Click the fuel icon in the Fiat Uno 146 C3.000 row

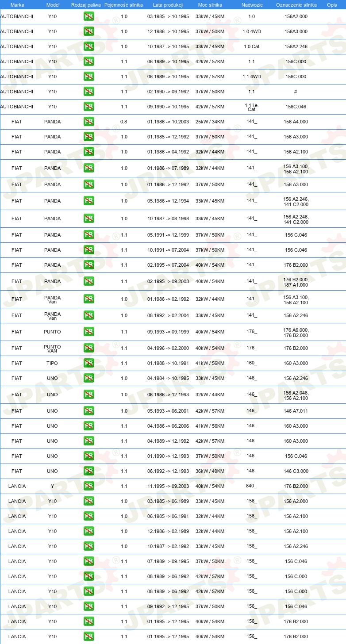pyautogui.click(x=88, y=471)
